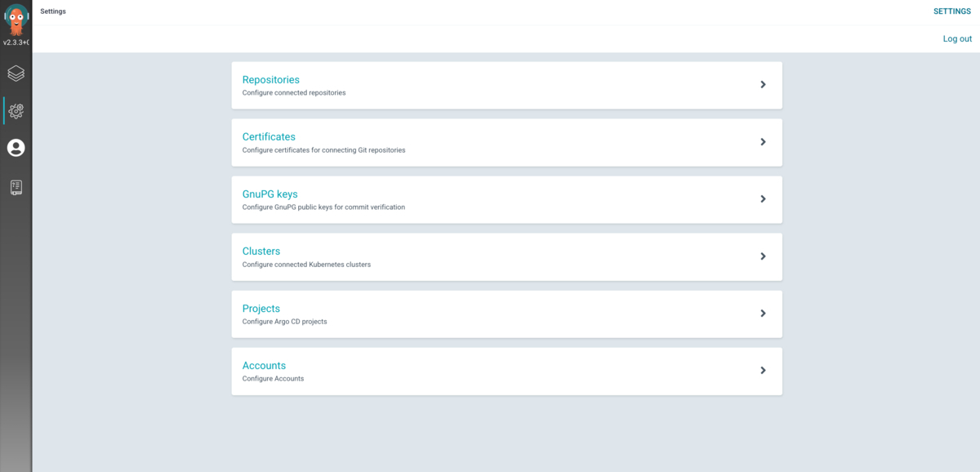
Task: Open the Clusters settings link
Action: pyautogui.click(x=261, y=252)
